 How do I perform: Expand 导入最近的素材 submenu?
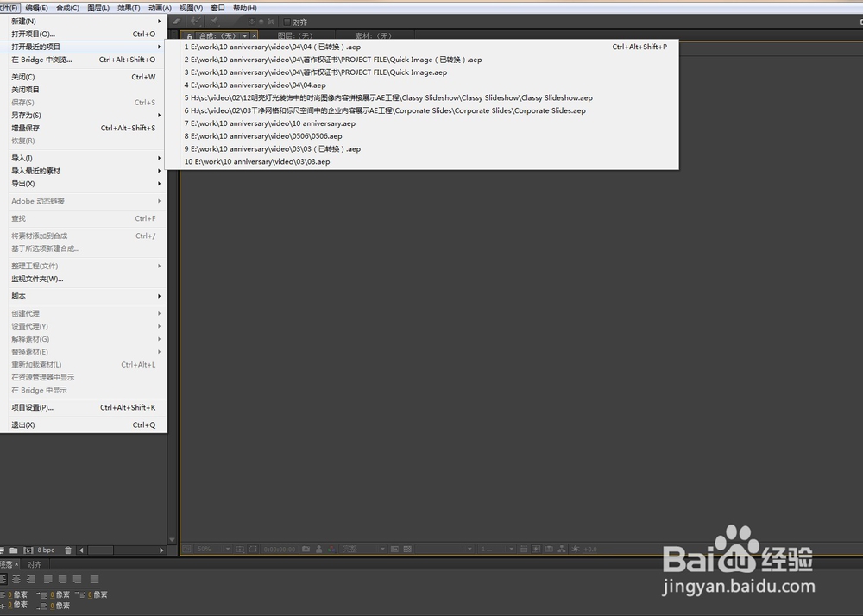tap(84, 171)
